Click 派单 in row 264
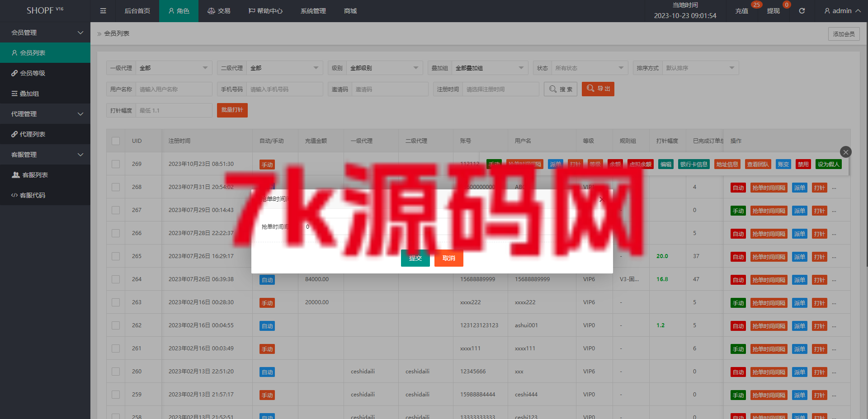868x419 pixels. pos(800,280)
